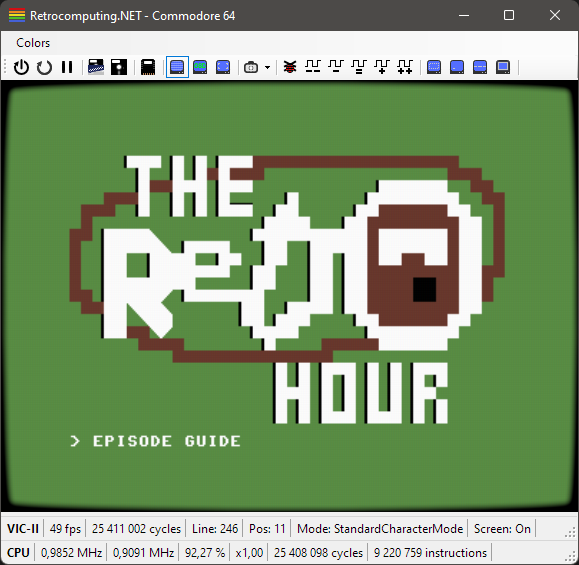Click the clock waveform single-minus icon
Screen dimensions: 579x565
(336, 67)
